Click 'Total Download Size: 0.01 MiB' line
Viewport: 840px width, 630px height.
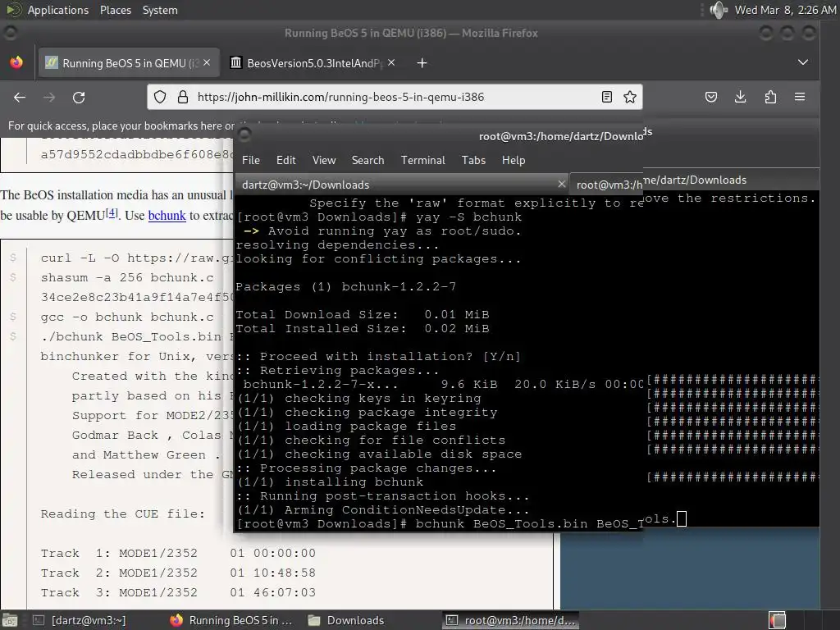362,314
